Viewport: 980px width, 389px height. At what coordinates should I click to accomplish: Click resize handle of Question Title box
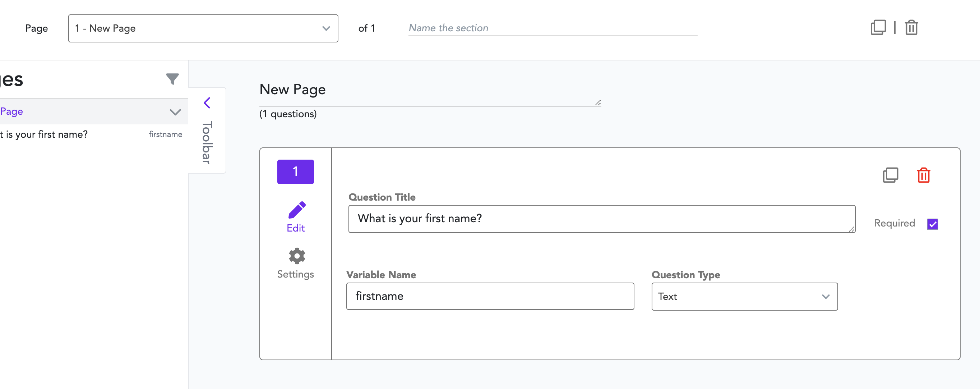click(x=851, y=229)
